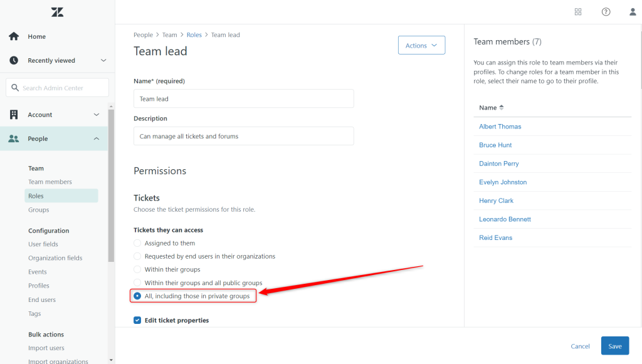Click the search magnifier in Search Admin Center
This screenshot has height=364, width=642.
(x=16, y=87)
